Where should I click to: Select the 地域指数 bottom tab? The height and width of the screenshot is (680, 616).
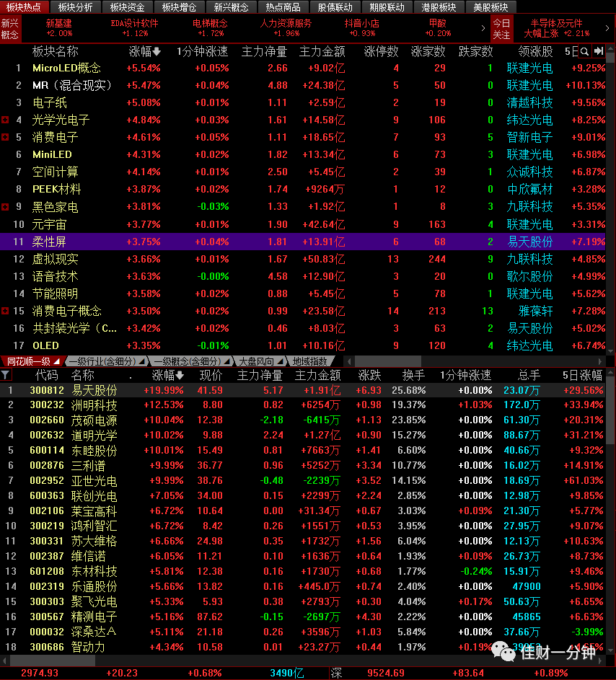(x=309, y=361)
